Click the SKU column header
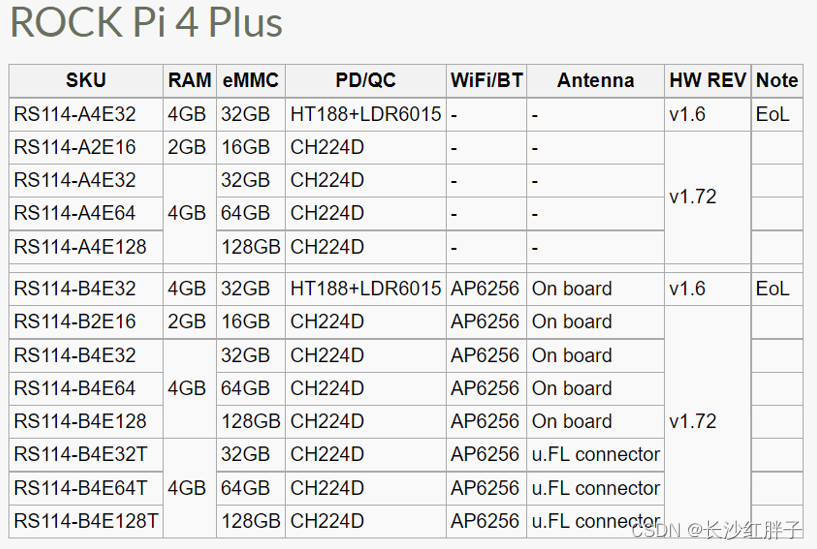This screenshot has width=817, height=549. pyautogui.click(x=86, y=81)
